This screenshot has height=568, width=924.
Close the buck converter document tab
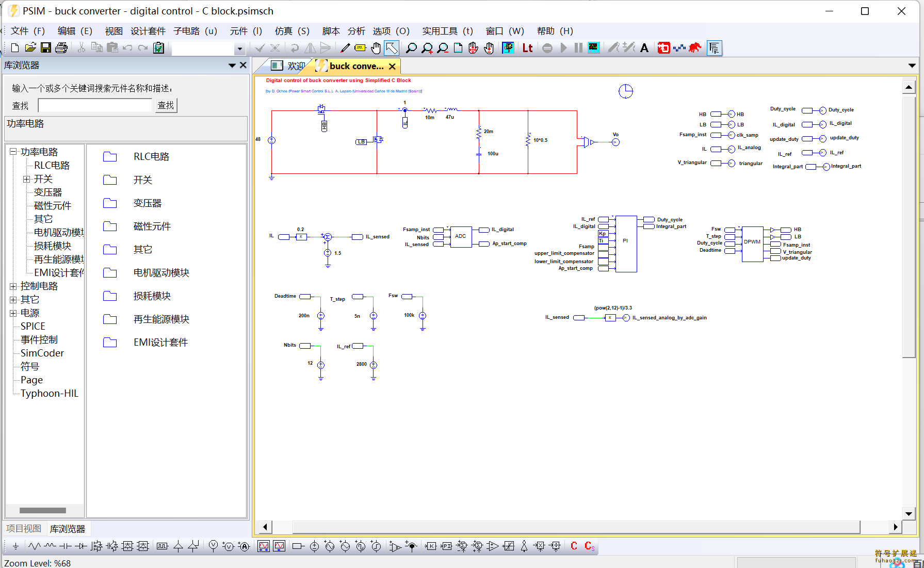[392, 67]
